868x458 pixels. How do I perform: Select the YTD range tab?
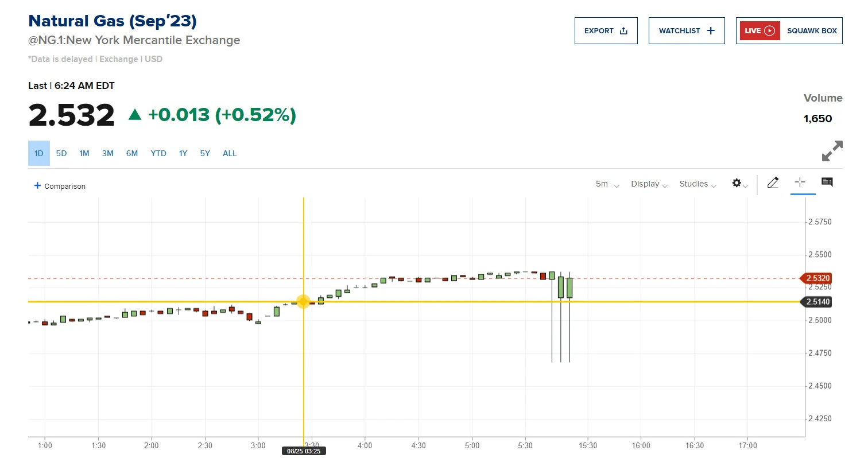click(x=158, y=153)
